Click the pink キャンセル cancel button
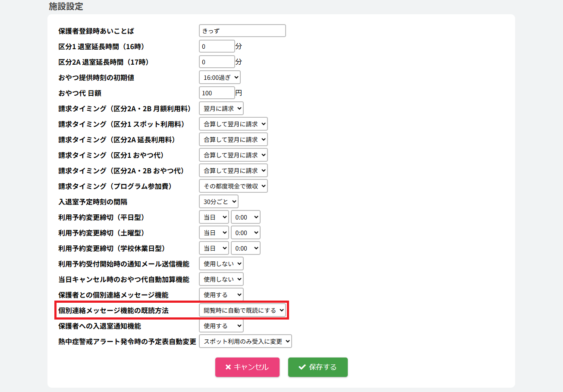 (x=247, y=367)
